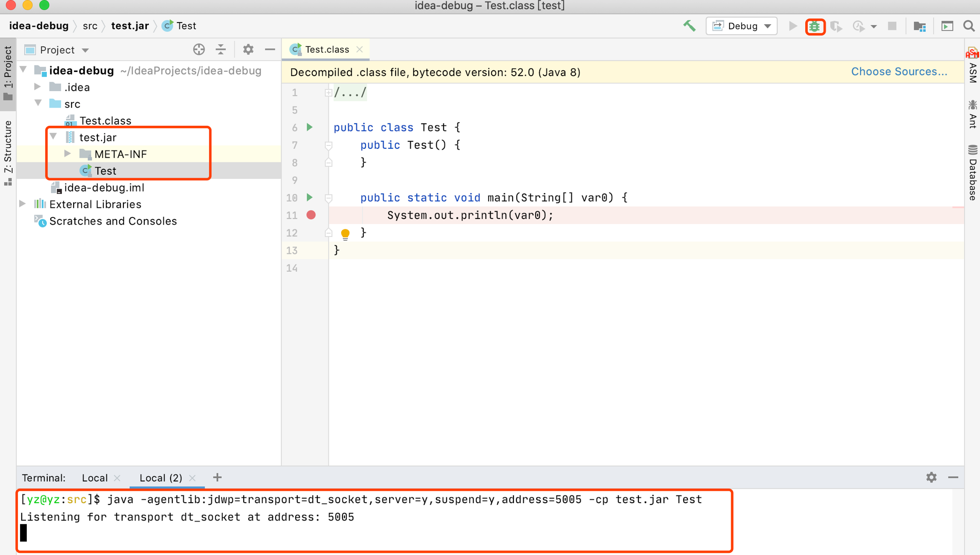Viewport: 980px width, 555px height.
Task: Add new terminal session with plus button
Action: [x=217, y=478]
